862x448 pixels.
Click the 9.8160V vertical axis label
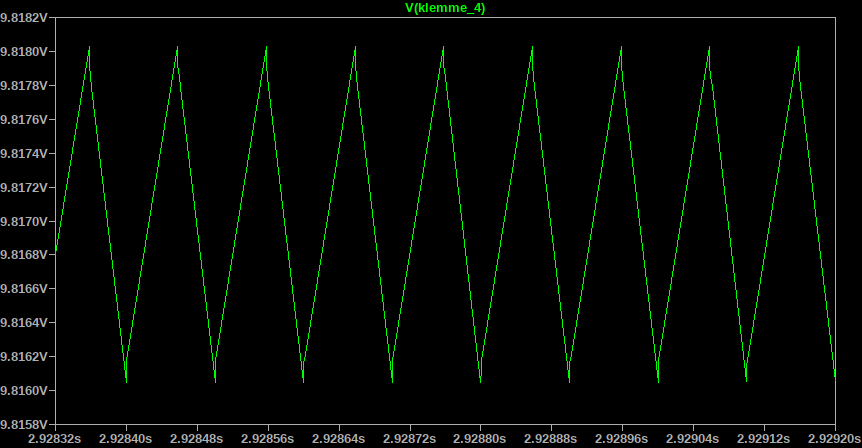[x=24, y=390]
